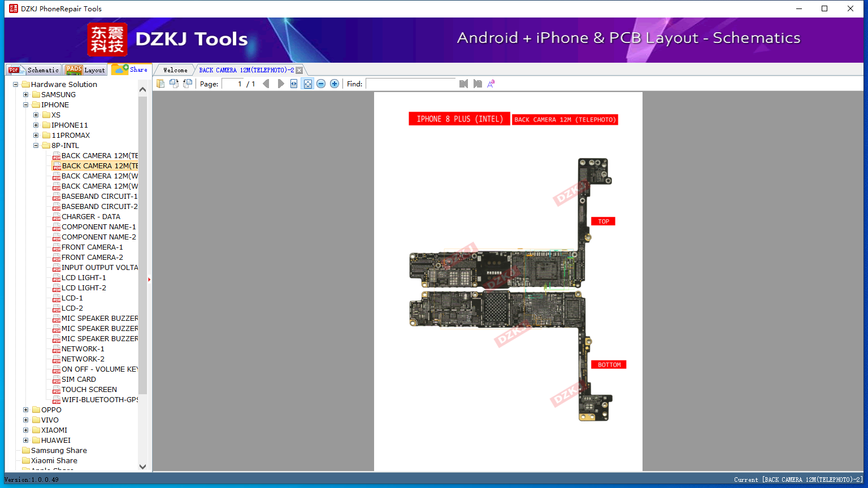
Task: Click the PDF icon beside LCD-2
Action: pos(57,308)
